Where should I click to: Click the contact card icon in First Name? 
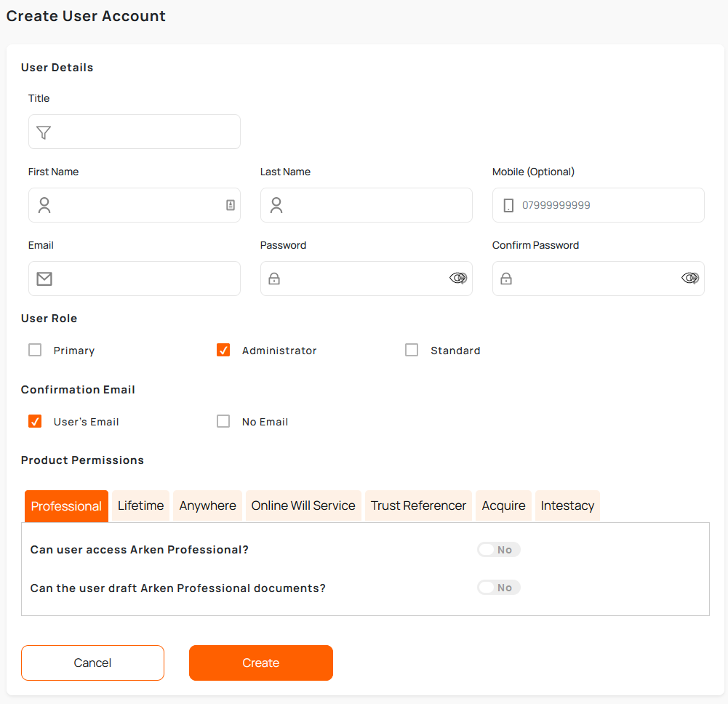[231, 205]
